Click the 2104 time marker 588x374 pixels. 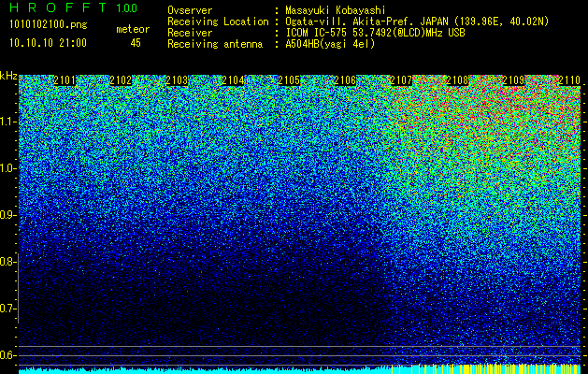[x=233, y=80]
